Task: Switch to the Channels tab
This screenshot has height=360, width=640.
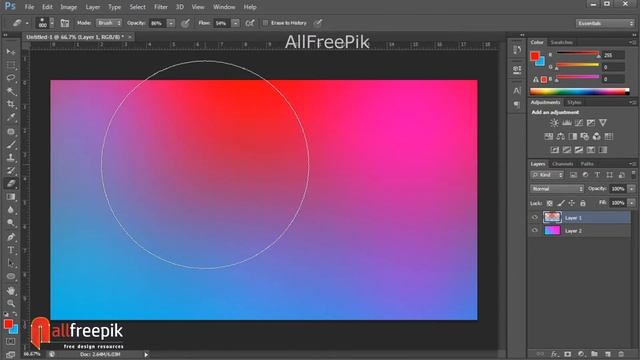Action: coord(563,164)
